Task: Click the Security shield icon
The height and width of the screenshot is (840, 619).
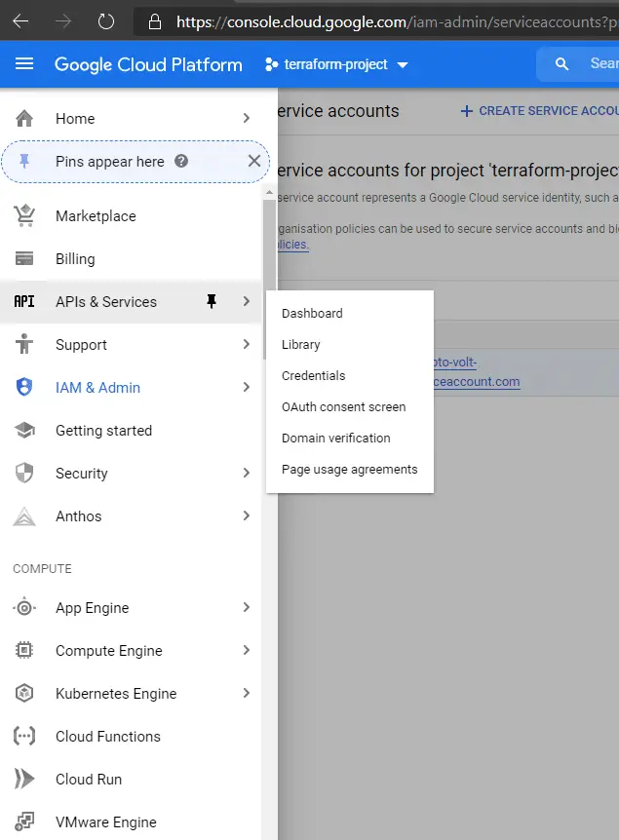Action: pyautogui.click(x=24, y=473)
